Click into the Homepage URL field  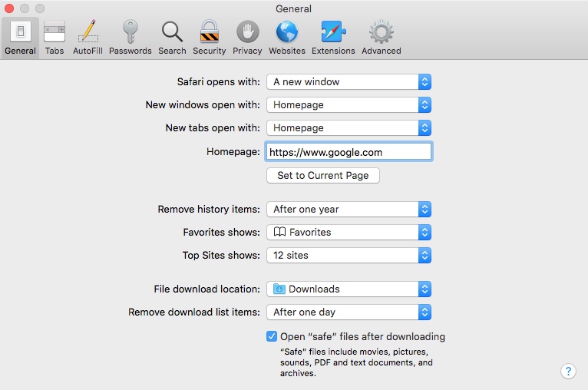click(x=349, y=152)
